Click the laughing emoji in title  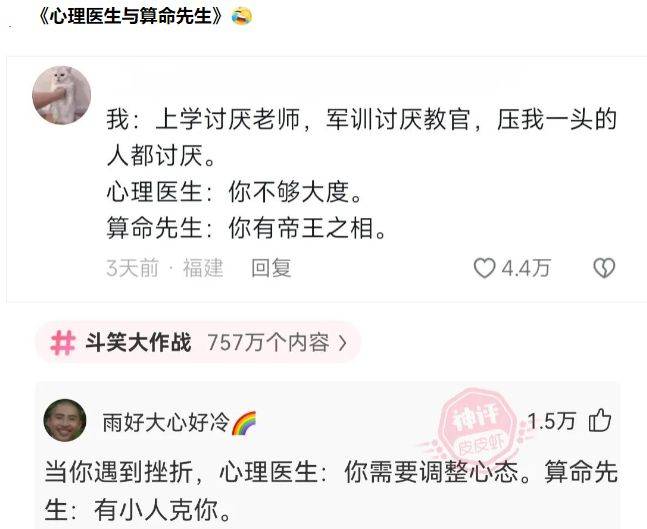point(242,17)
